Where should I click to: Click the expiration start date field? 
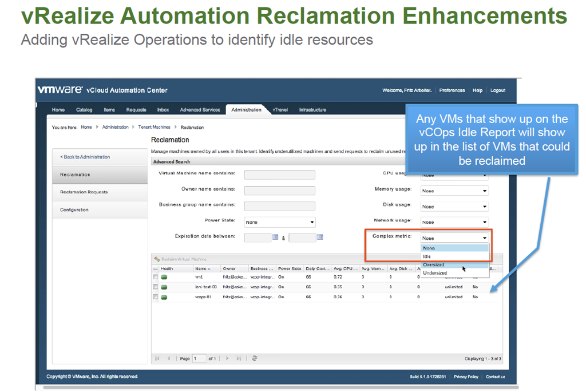258,237
